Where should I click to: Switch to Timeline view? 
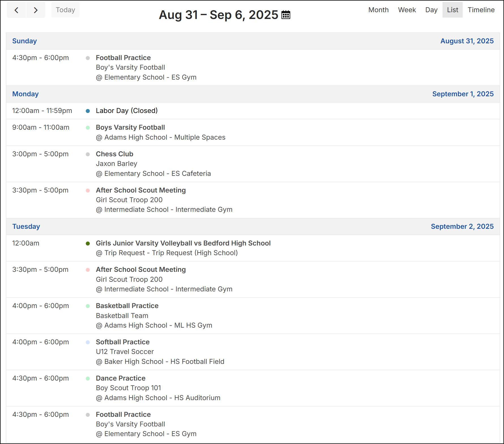(x=481, y=10)
